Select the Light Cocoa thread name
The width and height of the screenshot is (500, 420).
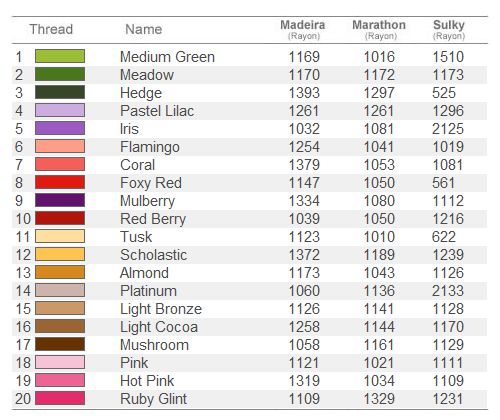(x=159, y=327)
